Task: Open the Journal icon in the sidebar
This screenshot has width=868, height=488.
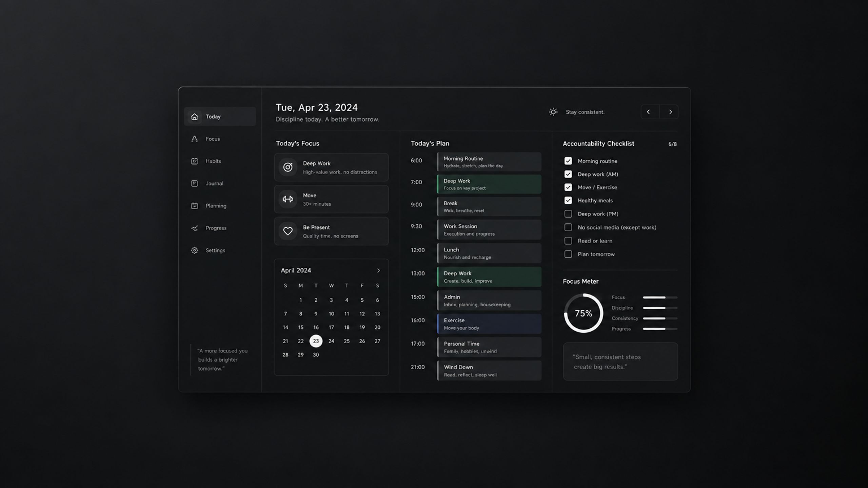Action: 194,183
